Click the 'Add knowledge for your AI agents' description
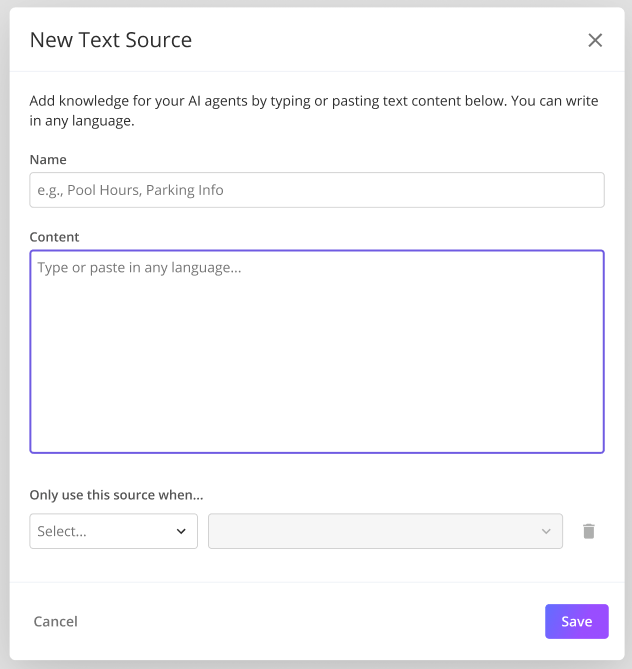Viewport: 632px width, 669px height. point(316,111)
